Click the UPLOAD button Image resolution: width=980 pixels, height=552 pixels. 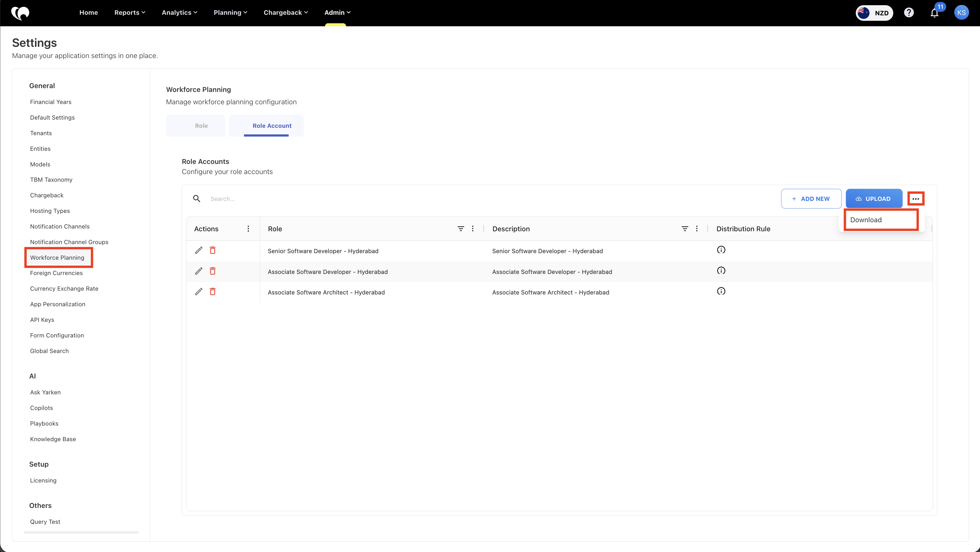point(874,199)
